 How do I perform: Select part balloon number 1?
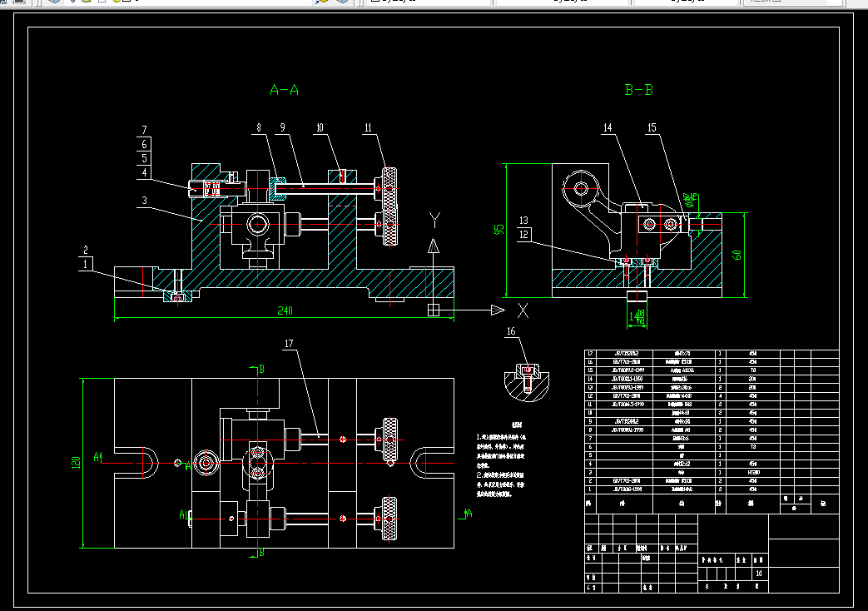click(85, 264)
